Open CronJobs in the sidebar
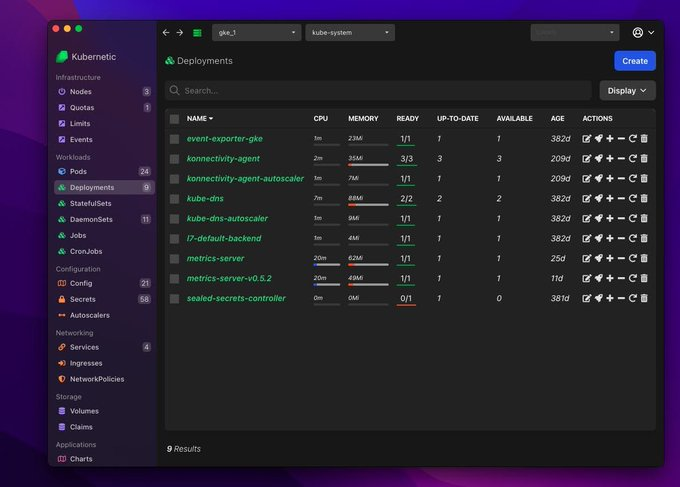This screenshot has height=487, width=680. tap(104, 251)
